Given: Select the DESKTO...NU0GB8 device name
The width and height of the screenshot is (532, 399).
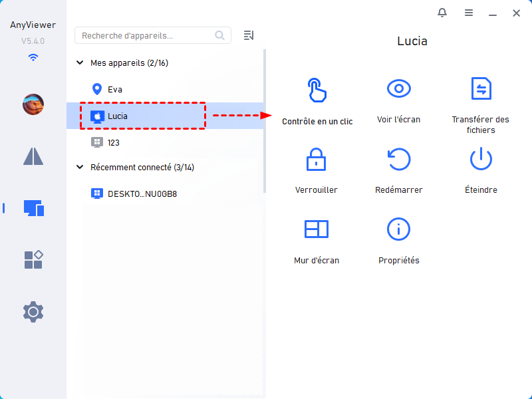Looking at the screenshot, I should [x=142, y=194].
